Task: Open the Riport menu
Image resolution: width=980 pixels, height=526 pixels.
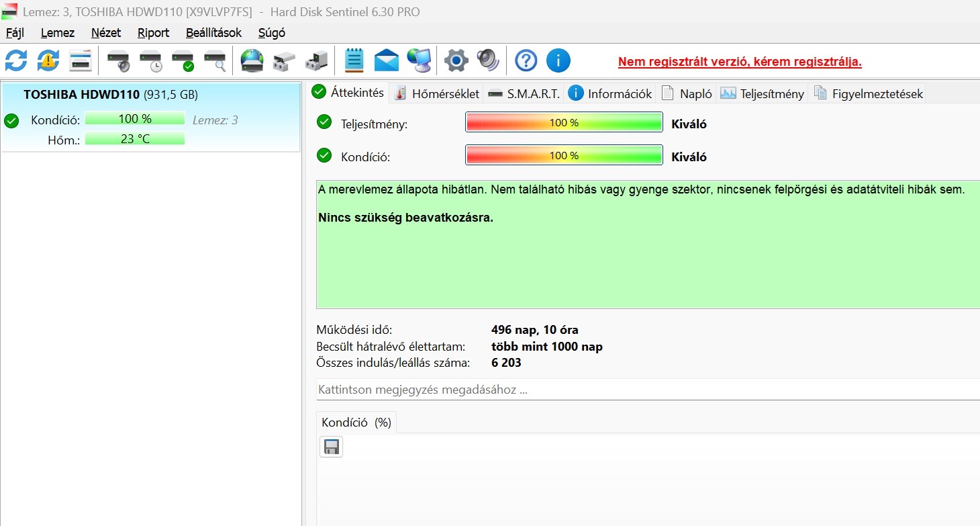Action: point(154,32)
